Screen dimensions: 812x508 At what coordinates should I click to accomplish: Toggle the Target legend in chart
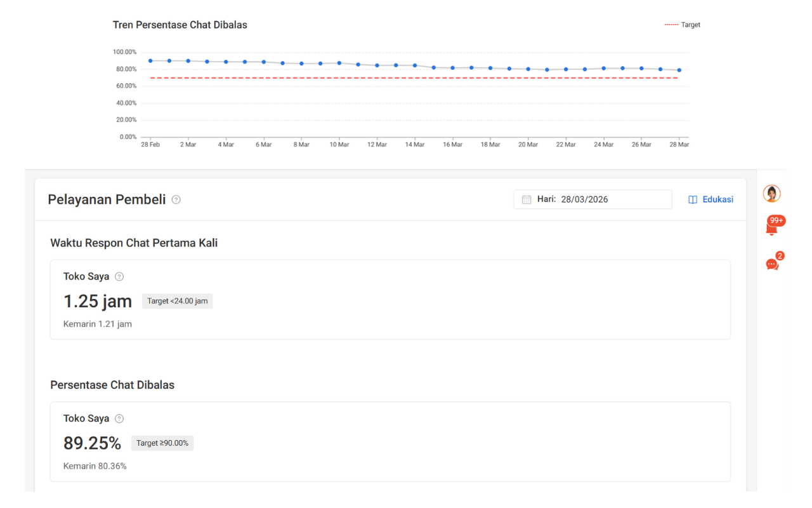683,25
